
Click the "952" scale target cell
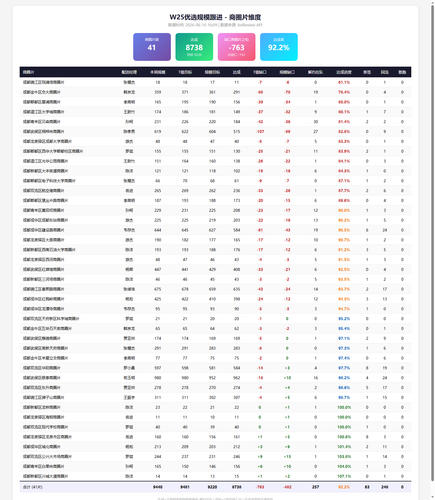(x=212, y=378)
